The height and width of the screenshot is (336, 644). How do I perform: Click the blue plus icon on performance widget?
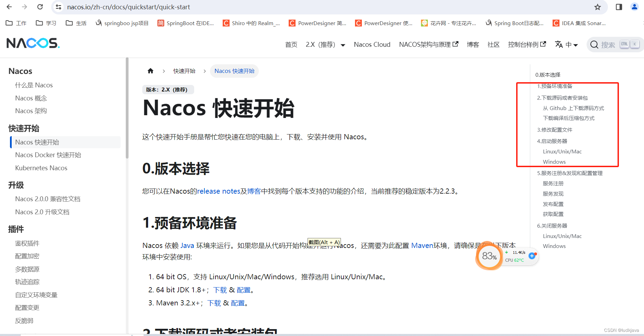click(x=532, y=256)
